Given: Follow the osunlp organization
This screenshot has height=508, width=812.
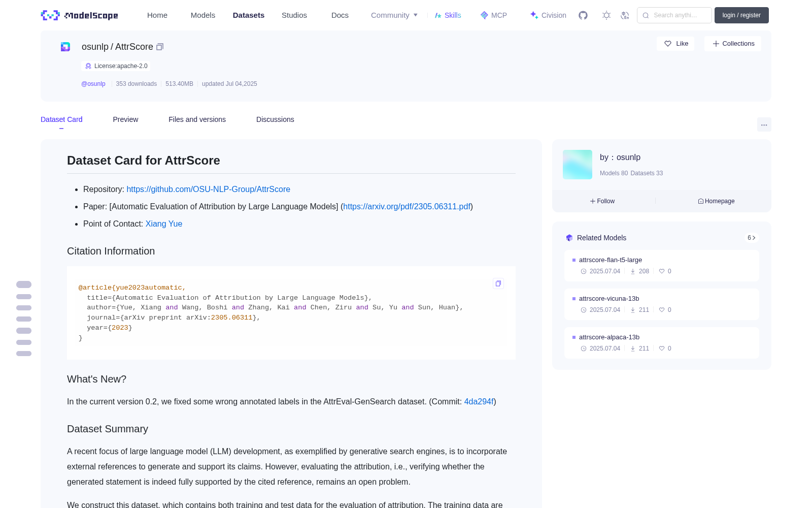Looking at the screenshot, I should coord(602,201).
